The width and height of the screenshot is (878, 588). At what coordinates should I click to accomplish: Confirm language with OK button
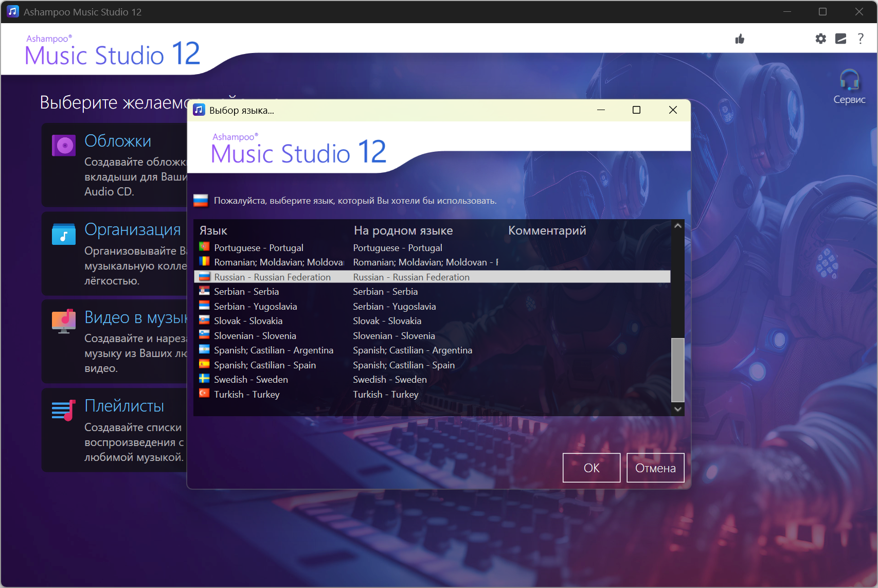tap(592, 468)
